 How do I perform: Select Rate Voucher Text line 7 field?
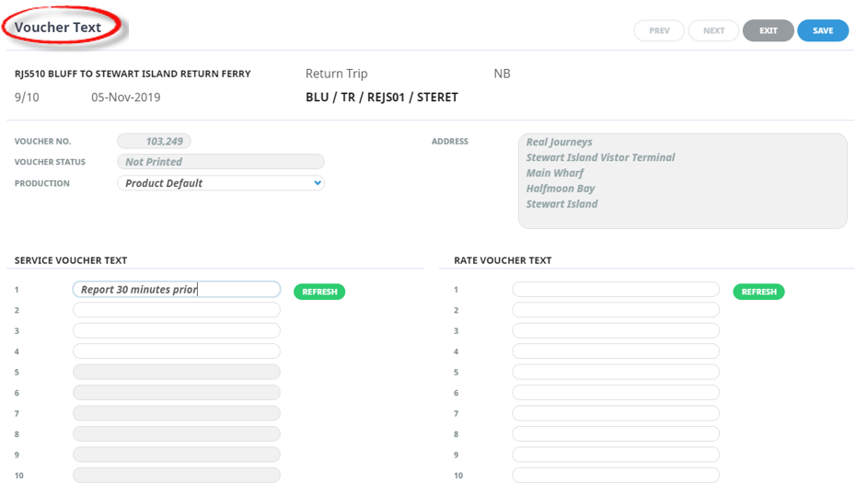pyautogui.click(x=615, y=413)
